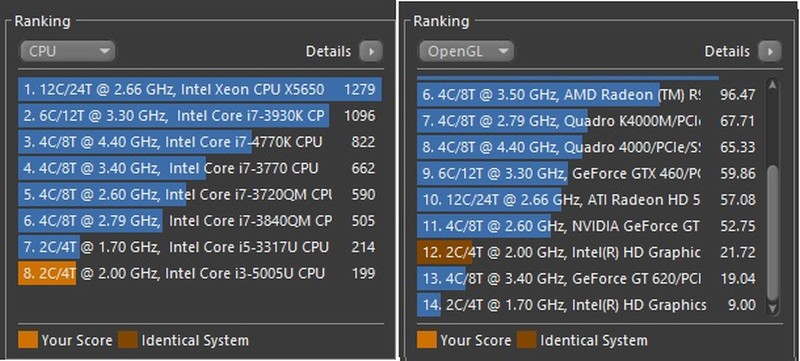The height and width of the screenshot is (361, 800).
Task: Click the Details label in OpenGL panel
Action: [727, 51]
